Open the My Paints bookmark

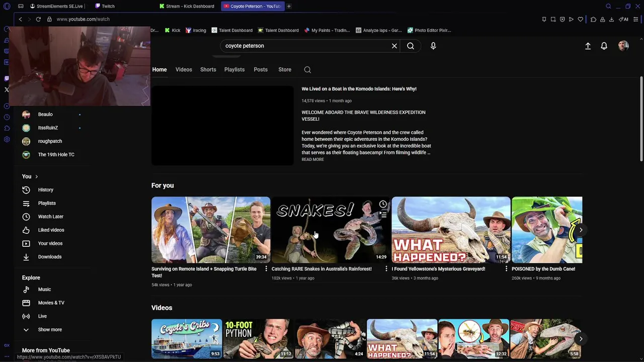click(327, 30)
